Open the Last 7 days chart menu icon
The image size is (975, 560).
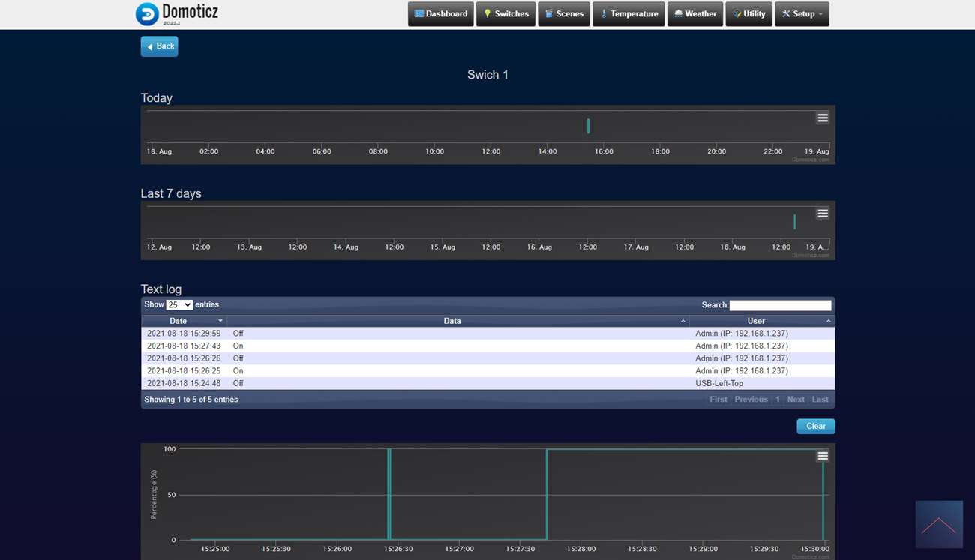[823, 214]
